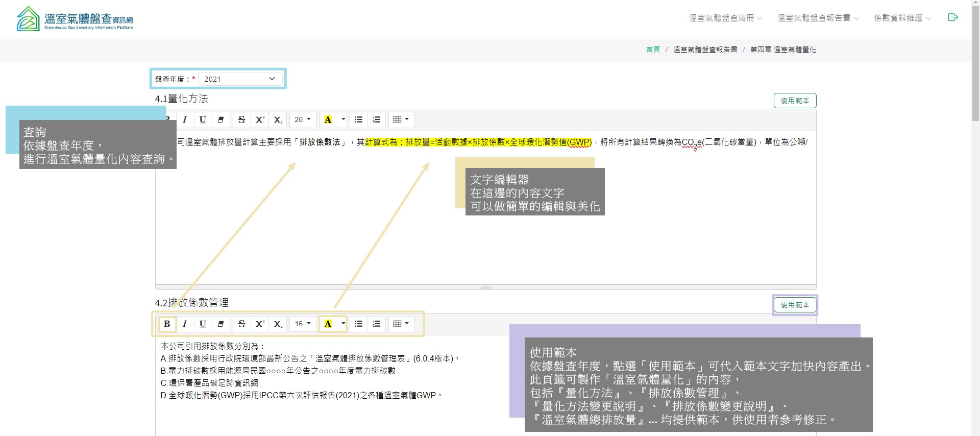The image size is (980, 436).
Task: Click the greenhouse gas platform logo
Action: coord(75,19)
